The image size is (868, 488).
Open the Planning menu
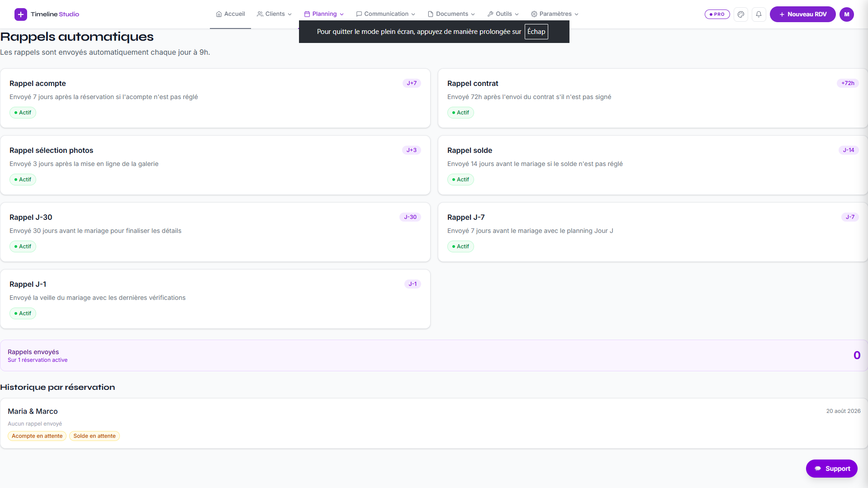(x=324, y=14)
